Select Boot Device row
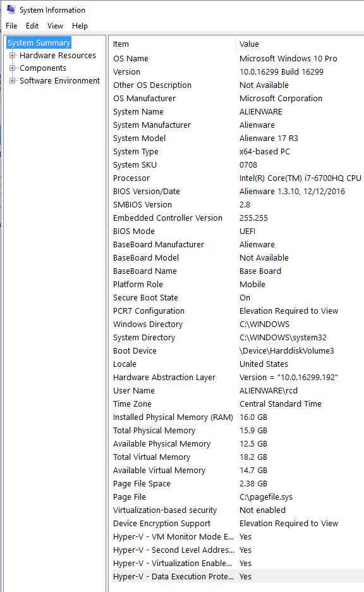This screenshot has height=592, width=364. (x=236, y=351)
